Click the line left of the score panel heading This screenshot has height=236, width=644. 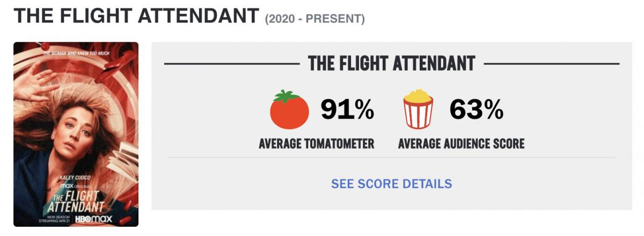click(x=232, y=64)
